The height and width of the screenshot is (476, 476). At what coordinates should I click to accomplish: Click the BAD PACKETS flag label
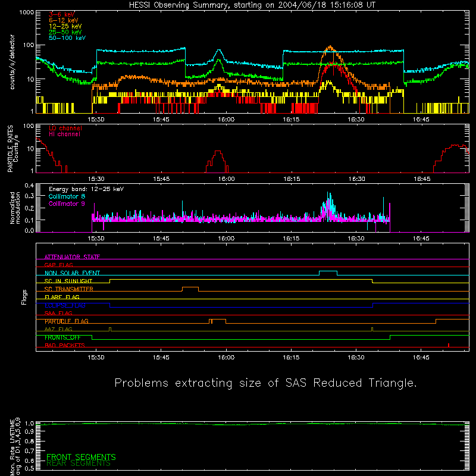point(65,345)
